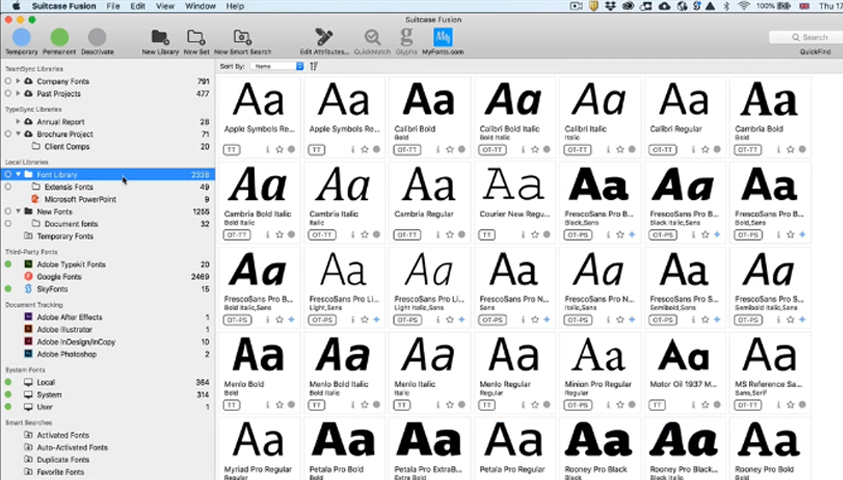Viewport: 843px width, 480px height.
Task: Collapse the Font Library tree
Action: (18, 174)
